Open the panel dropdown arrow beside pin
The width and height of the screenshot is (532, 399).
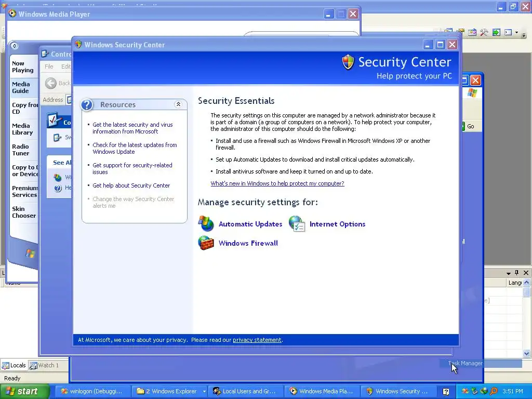pos(508,273)
